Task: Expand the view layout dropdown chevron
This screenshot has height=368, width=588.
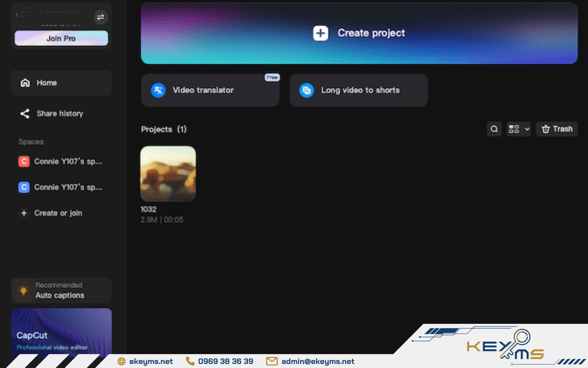Action: coord(527,129)
